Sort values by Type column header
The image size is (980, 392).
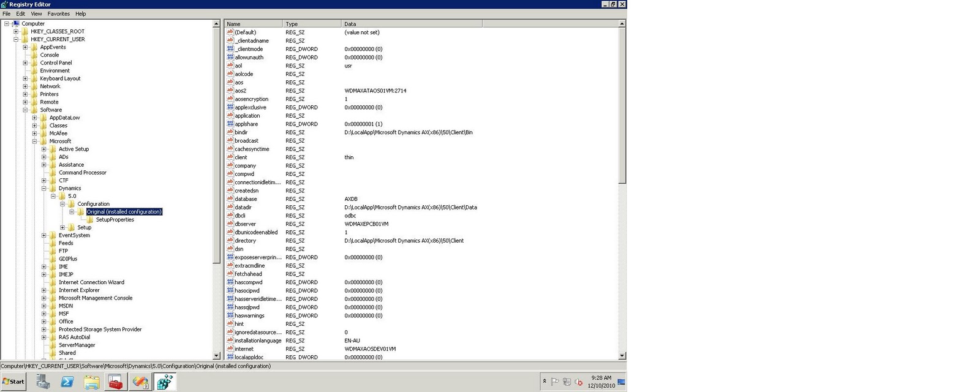pyautogui.click(x=312, y=24)
